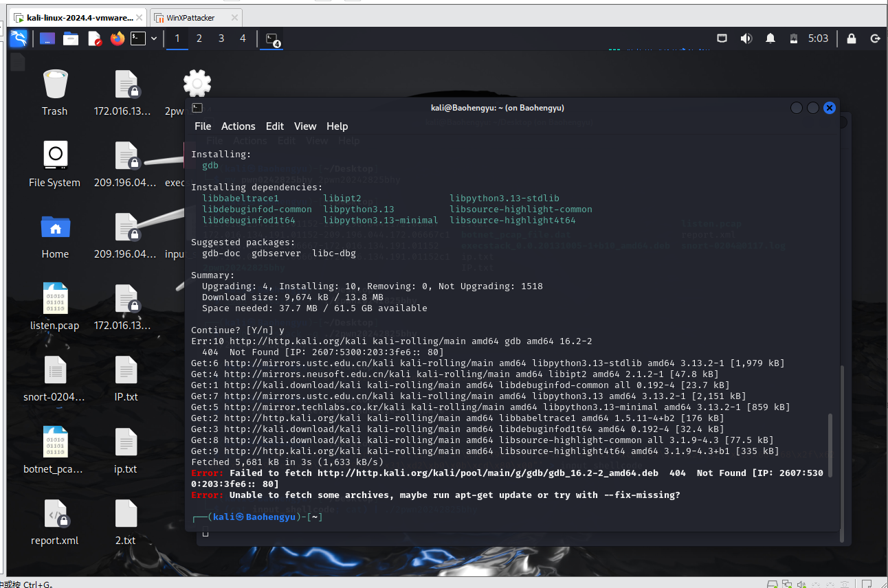The height and width of the screenshot is (588, 888).
Task: Click the 5:03 panel clock
Action: (x=818, y=38)
